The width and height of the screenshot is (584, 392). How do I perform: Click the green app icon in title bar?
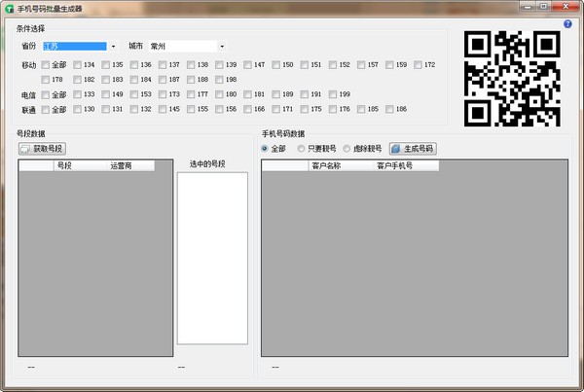(9, 8)
